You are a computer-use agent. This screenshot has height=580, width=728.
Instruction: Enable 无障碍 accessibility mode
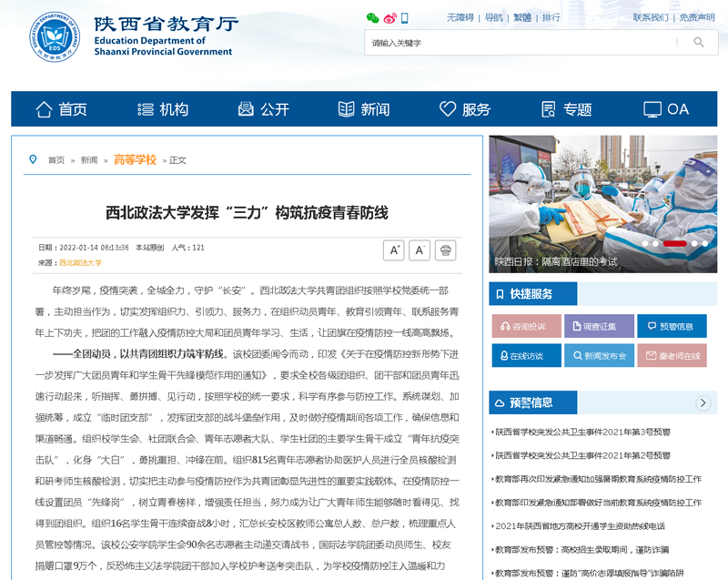click(460, 17)
